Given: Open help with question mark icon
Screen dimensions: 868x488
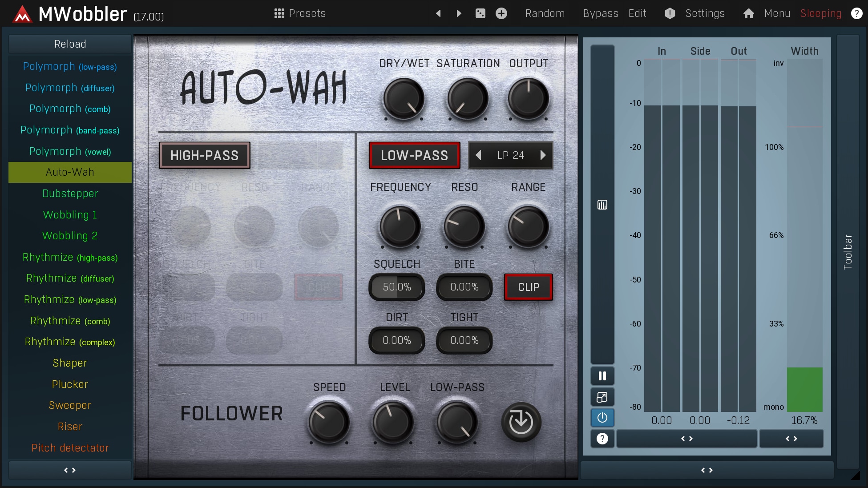Looking at the screenshot, I should click(x=856, y=13).
